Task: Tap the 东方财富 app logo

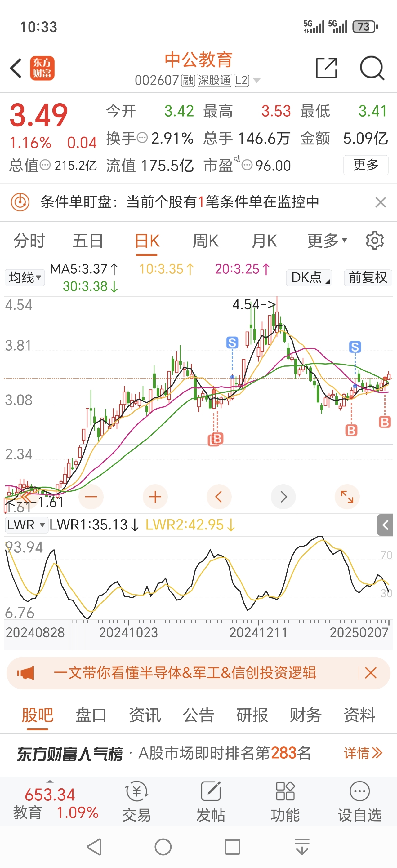Action: (42, 68)
